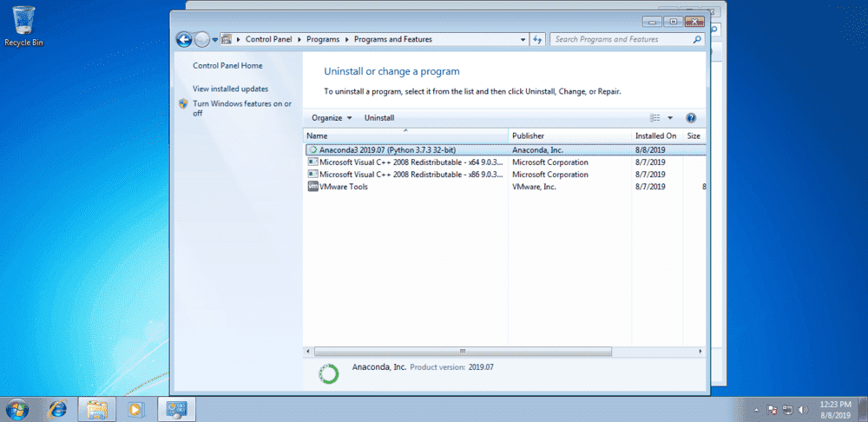Open View installed updates link
Image resolution: width=868 pixels, height=422 pixels.
tap(230, 89)
